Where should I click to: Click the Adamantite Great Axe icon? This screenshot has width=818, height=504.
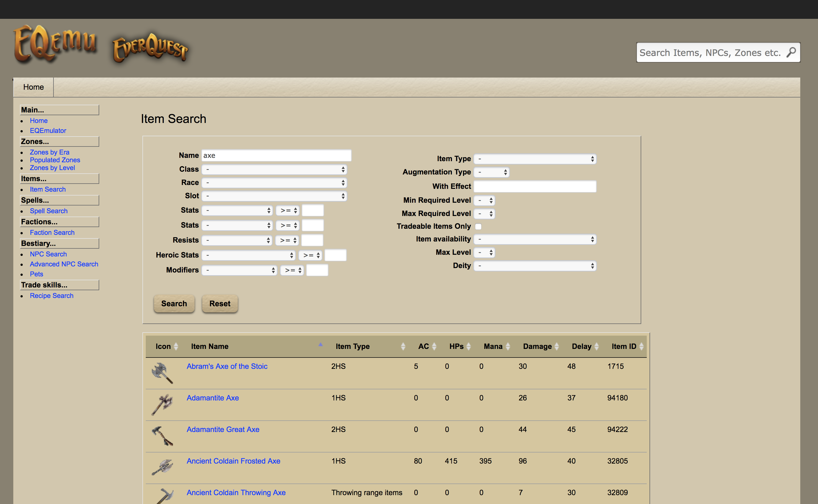click(x=162, y=436)
